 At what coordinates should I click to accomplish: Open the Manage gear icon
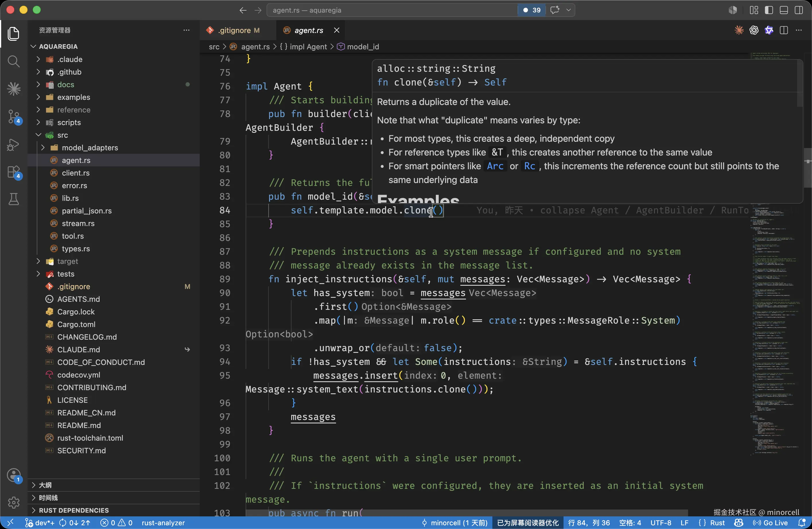click(14, 502)
